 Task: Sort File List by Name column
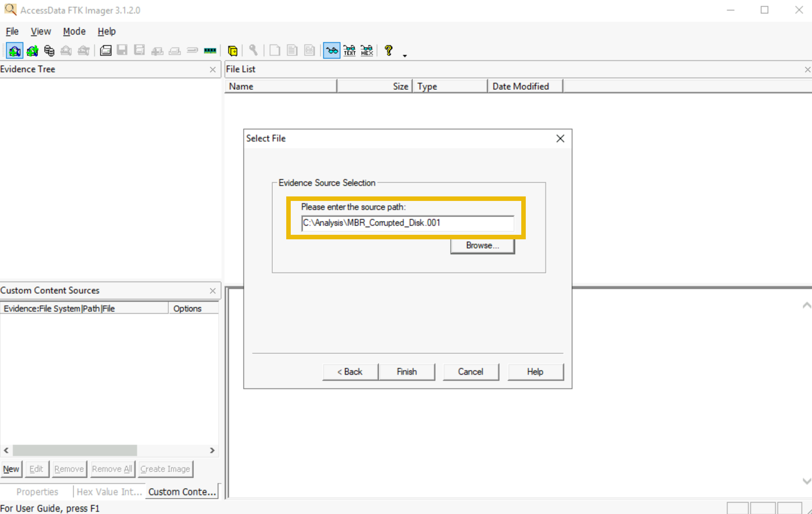coord(281,86)
